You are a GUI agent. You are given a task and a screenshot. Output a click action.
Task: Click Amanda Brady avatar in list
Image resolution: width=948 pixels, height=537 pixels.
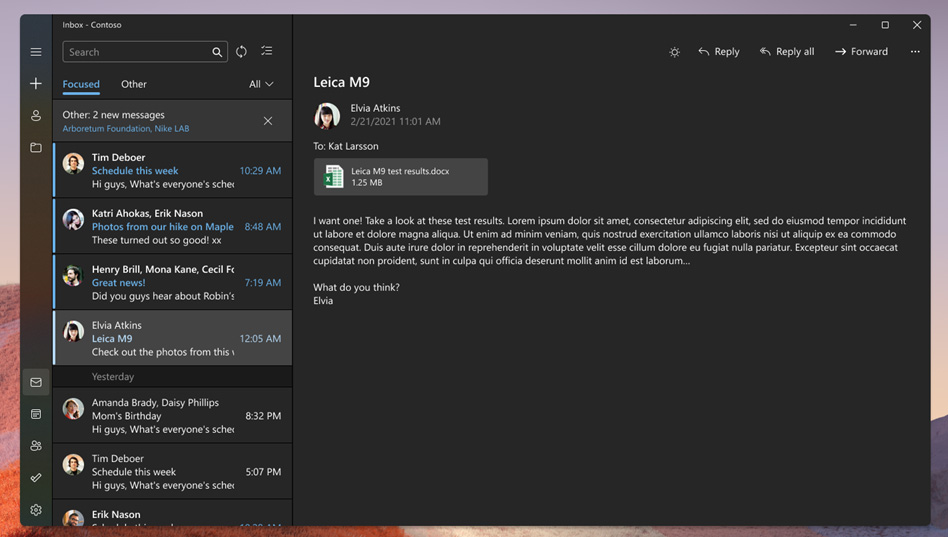pos(73,409)
